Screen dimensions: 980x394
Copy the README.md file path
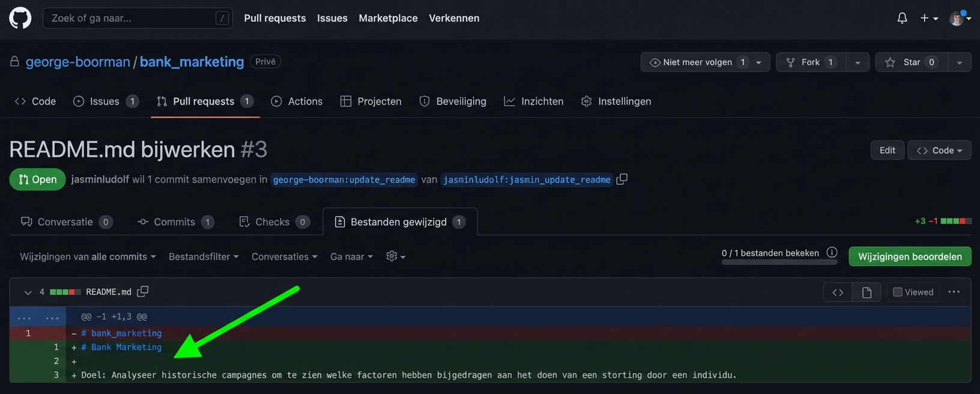click(142, 291)
